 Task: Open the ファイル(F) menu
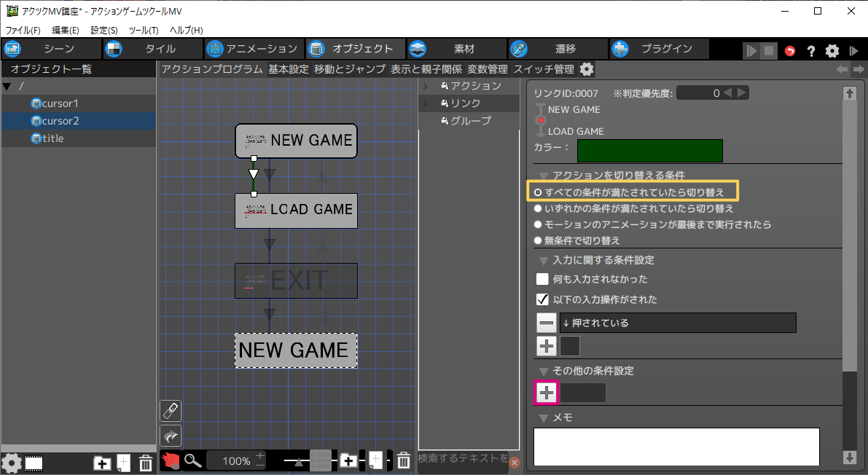[23, 30]
